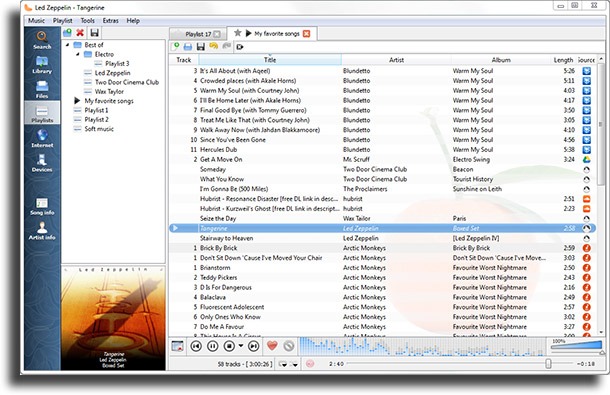The width and height of the screenshot is (610, 395).
Task: Click the track position slider handle
Action: [548, 363]
